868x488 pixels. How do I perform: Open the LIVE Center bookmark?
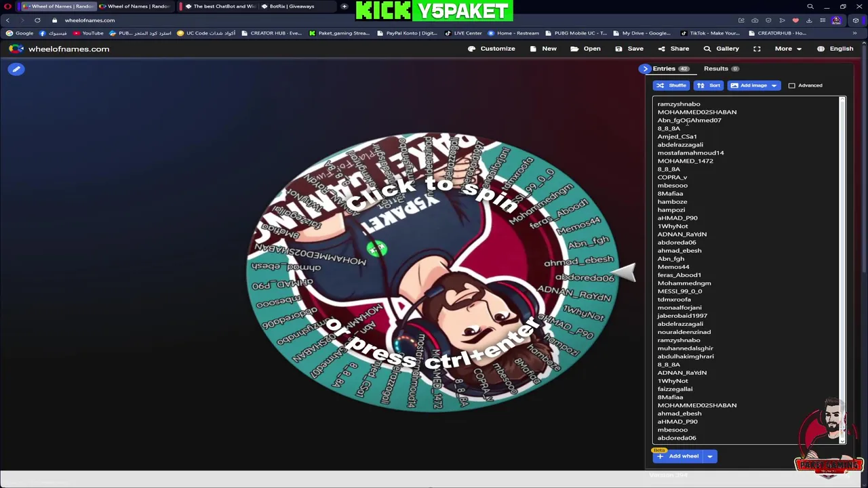[x=463, y=33]
